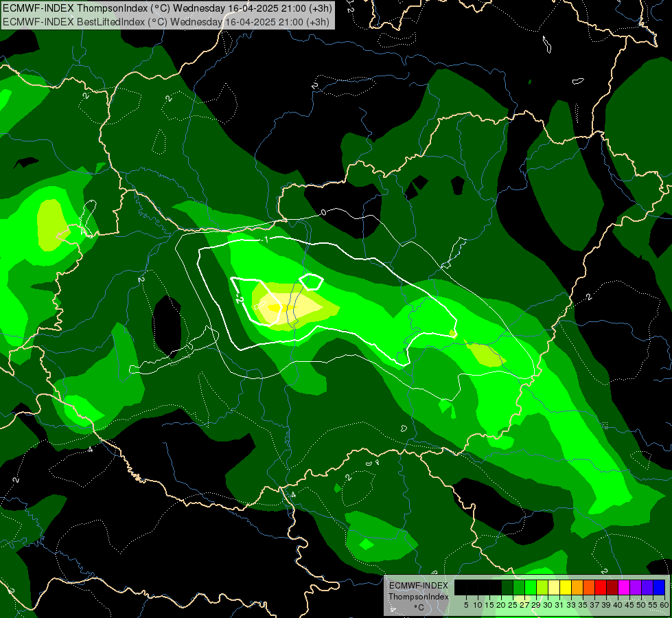Click the black legend swatch between 15 and 20

[x=496, y=587]
